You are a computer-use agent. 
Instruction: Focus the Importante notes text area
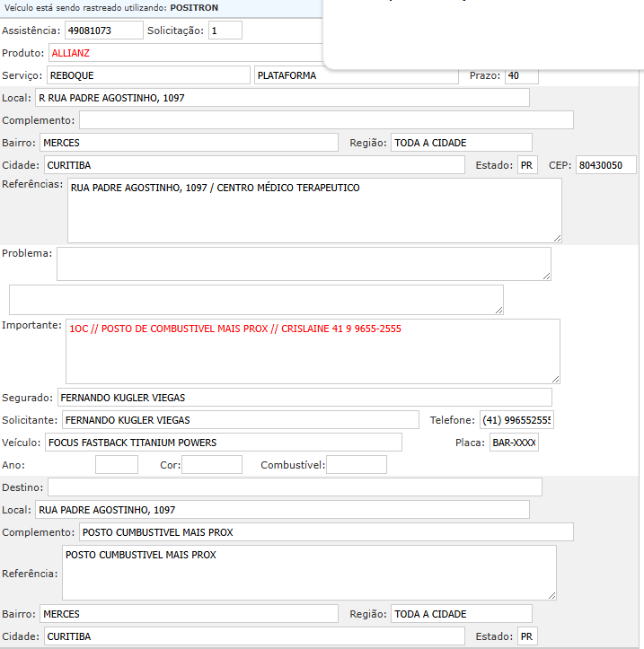(x=312, y=351)
